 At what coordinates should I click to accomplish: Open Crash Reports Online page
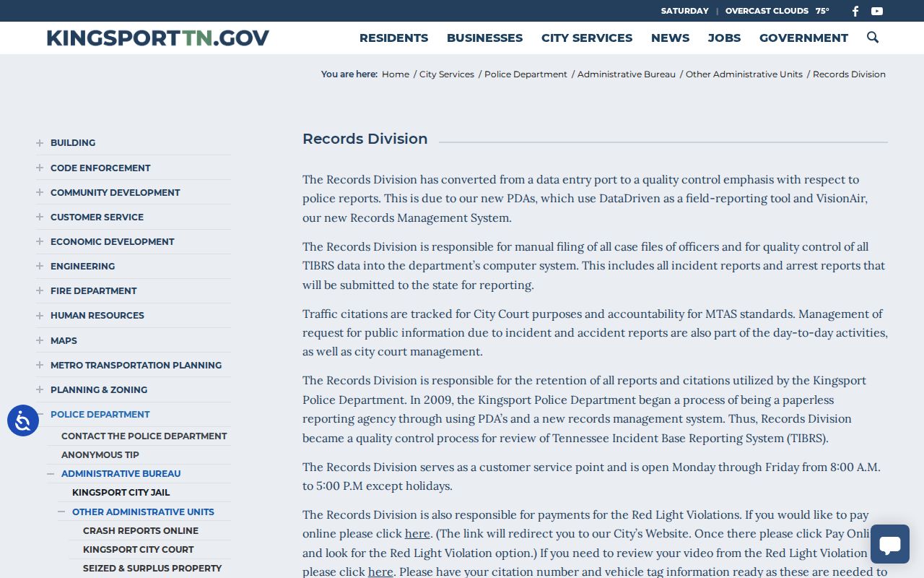point(141,530)
